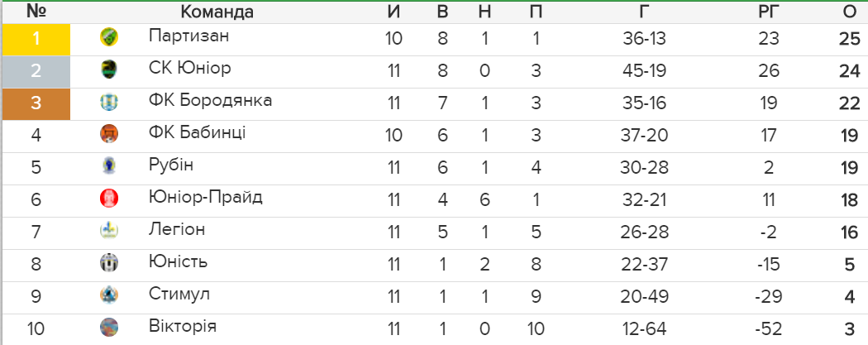Click the РГ goal difference header
The width and height of the screenshot is (868, 345).
(x=769, y=12)
